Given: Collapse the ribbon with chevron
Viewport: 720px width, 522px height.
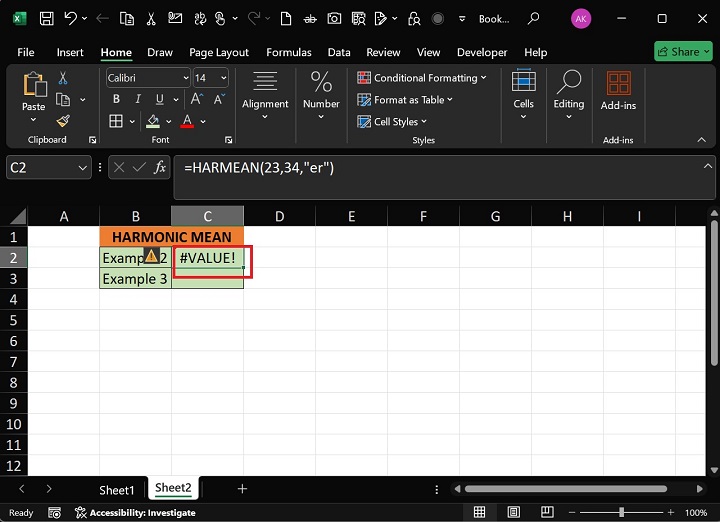Looking at the screenshot, I should click(702, 140).
